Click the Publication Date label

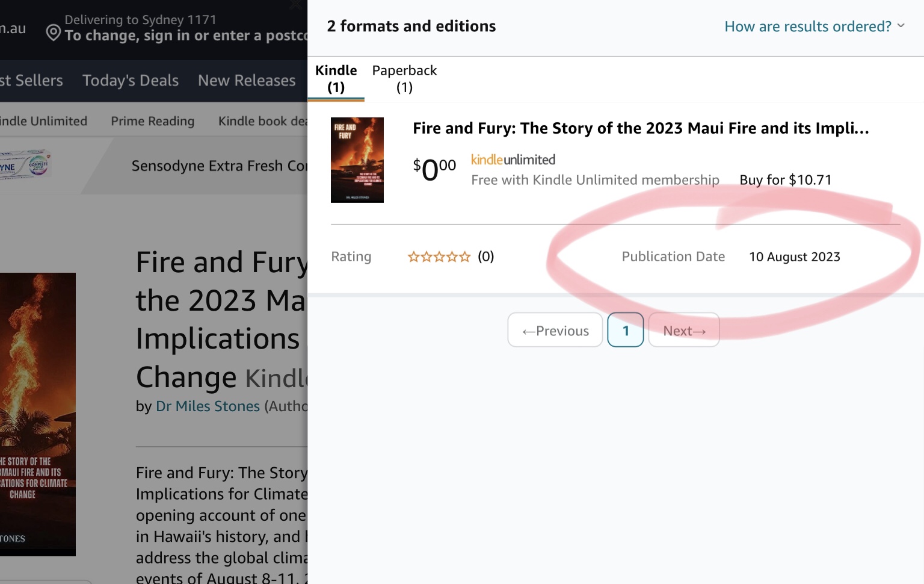point(673,257)
